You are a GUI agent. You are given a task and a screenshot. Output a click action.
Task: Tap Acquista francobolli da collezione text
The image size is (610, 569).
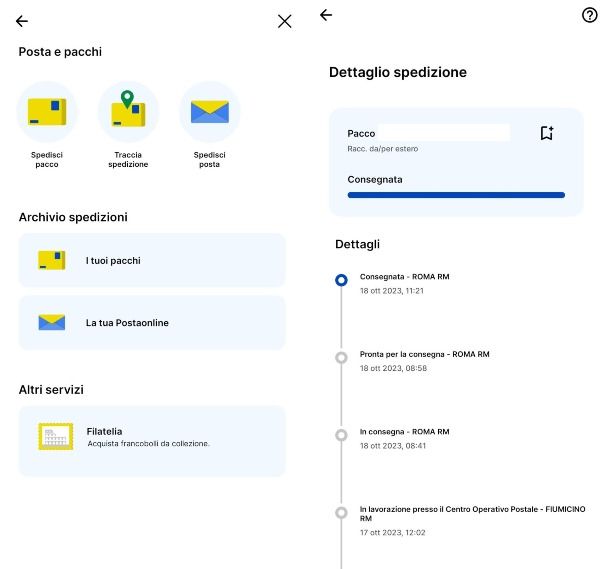[x=148, y=443]
